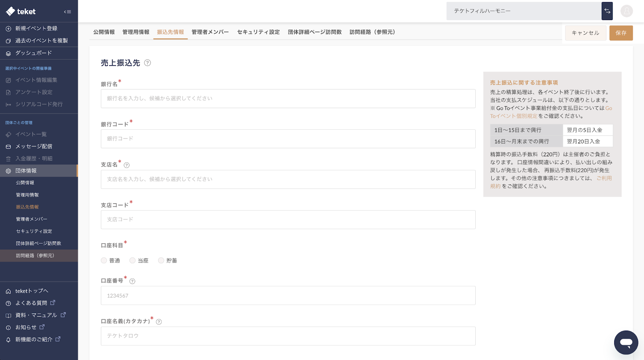The width and height of the screenshot is (644, 360).
Task: Click help icon next to 売上振込先 heading
Action: (x=147, y=63)
